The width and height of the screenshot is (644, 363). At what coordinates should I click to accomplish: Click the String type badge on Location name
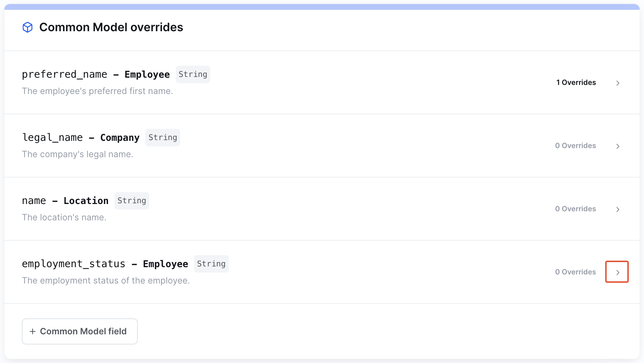point(132,201)
